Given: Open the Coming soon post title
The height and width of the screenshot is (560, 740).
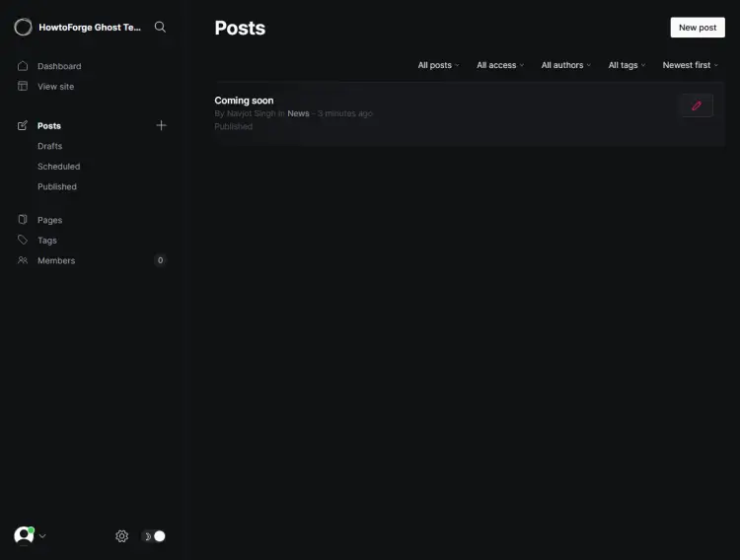Looking at the screenshot, I should tap(244, 101).
